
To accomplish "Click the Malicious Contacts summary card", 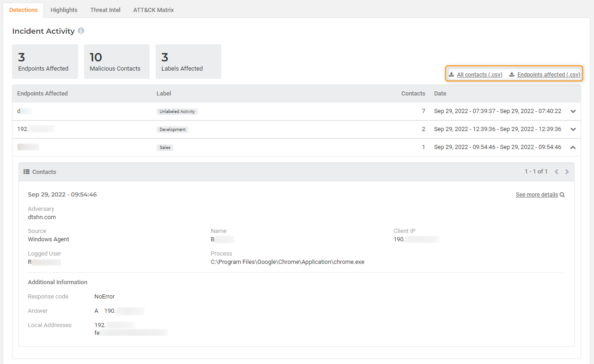I will (117, 62).
